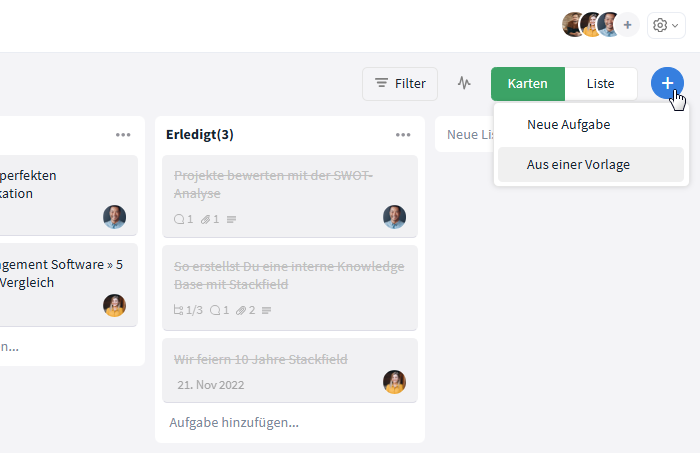Switch to Liste view
This screenshot has height=453, width=700.
[x=600, y=84]
